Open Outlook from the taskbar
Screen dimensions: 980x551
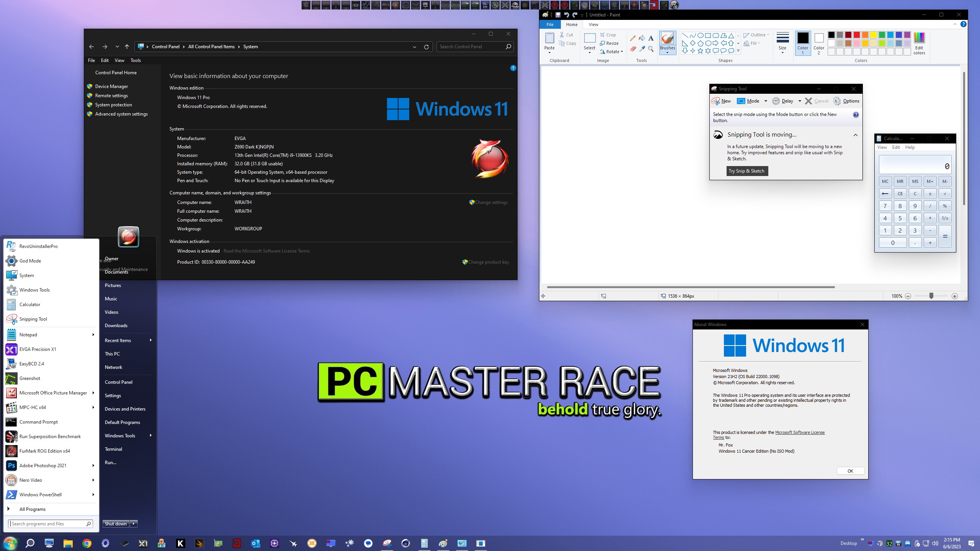[255, 543]
